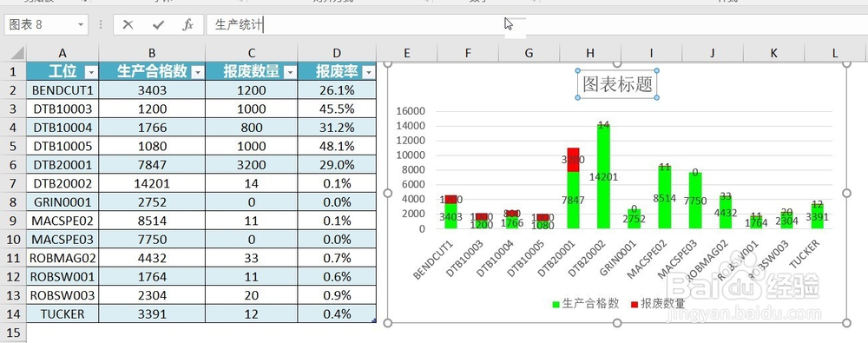Screen dimensions: 868x343
Task: Click the green bar labeled 14201
Action: [603, 176]
